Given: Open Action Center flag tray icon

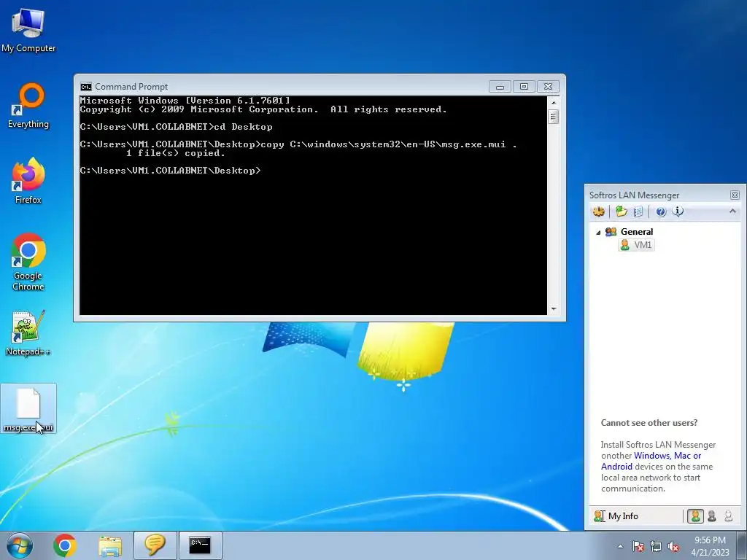Looking at the screenshot, I should (638, 546).
